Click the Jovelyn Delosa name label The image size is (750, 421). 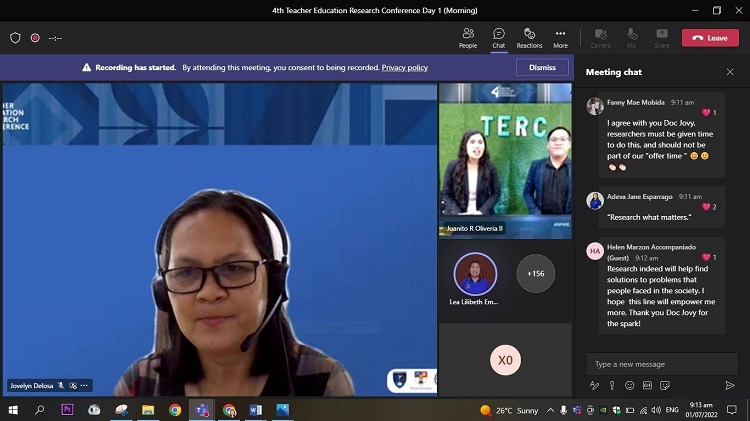[32, 386]
